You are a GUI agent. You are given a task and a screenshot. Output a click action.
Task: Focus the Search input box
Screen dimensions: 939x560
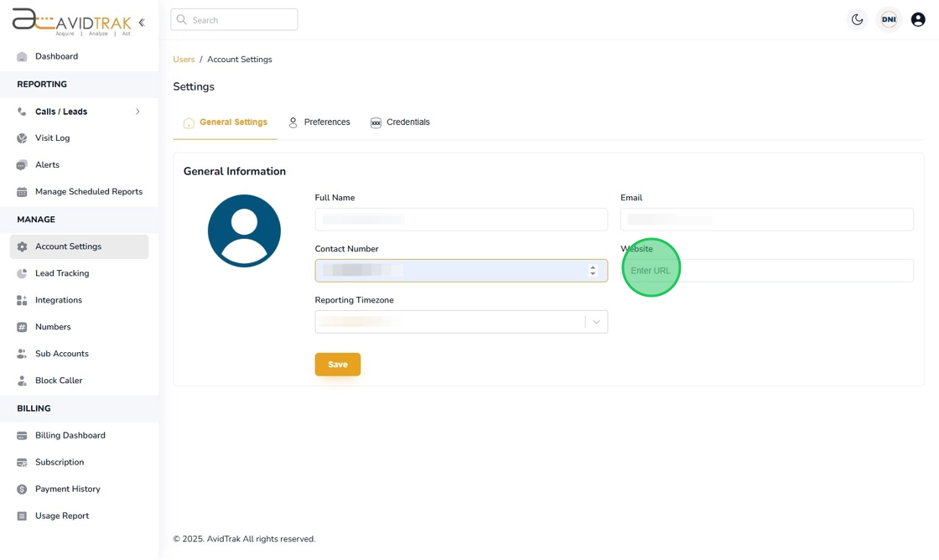tap(234, 20)
